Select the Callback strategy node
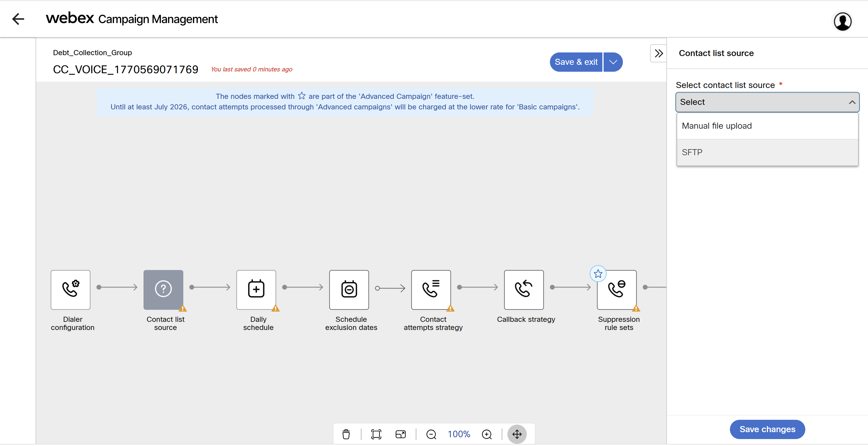The image size is (868, 446). tap(524, 289)
